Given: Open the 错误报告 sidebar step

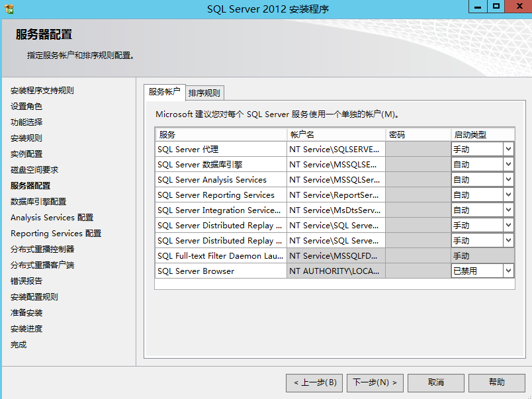Looking at the screenshot, I should click(x=23, y=281).
